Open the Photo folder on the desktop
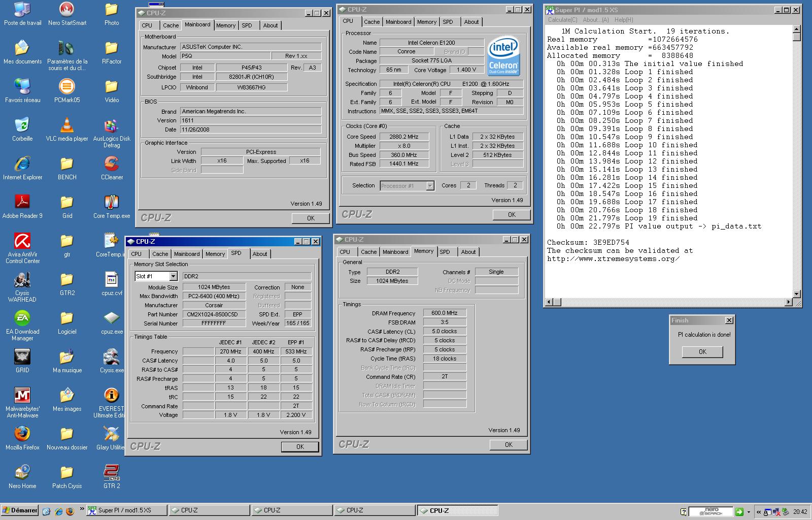The height and width of the screenshot is (520, 812). (x=112, y=14)
